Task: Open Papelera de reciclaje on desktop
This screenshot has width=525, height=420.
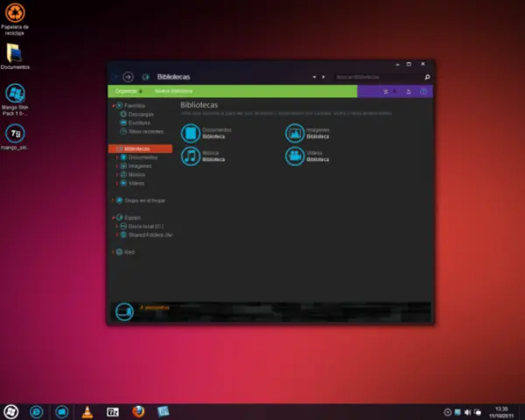Action: pos(15,13)
